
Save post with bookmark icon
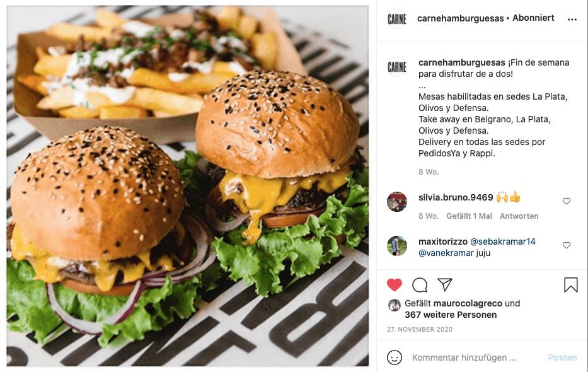[x=571, y=285]
